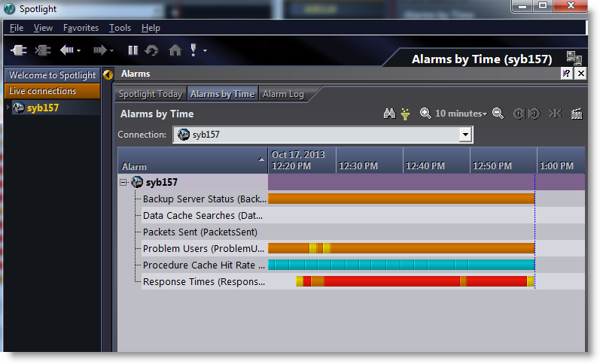Click the refresh arrows icon

click(x=152, y=50)
